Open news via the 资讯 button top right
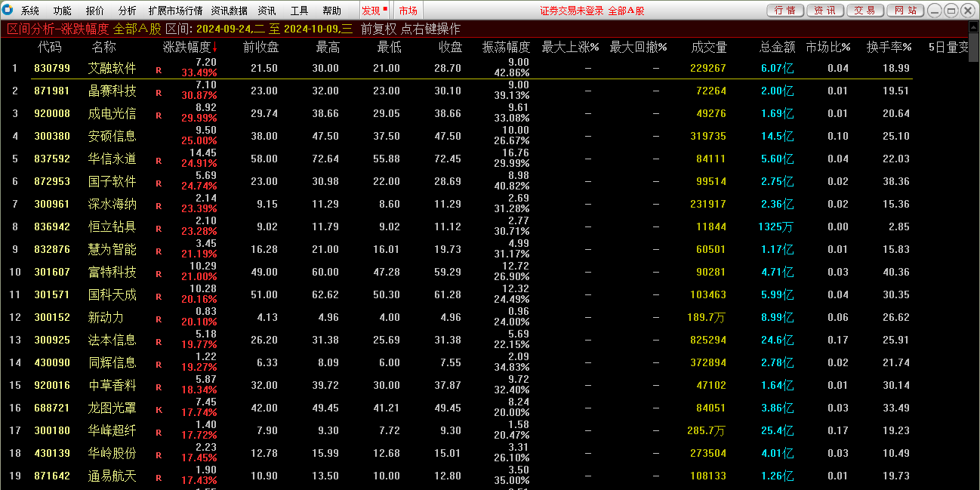Viewport: 980px width, 490px height. [x=824, y=10]
